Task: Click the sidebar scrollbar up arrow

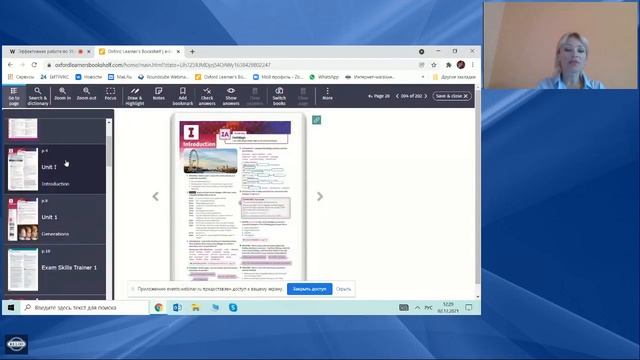Action: click(x=109, y=122)
